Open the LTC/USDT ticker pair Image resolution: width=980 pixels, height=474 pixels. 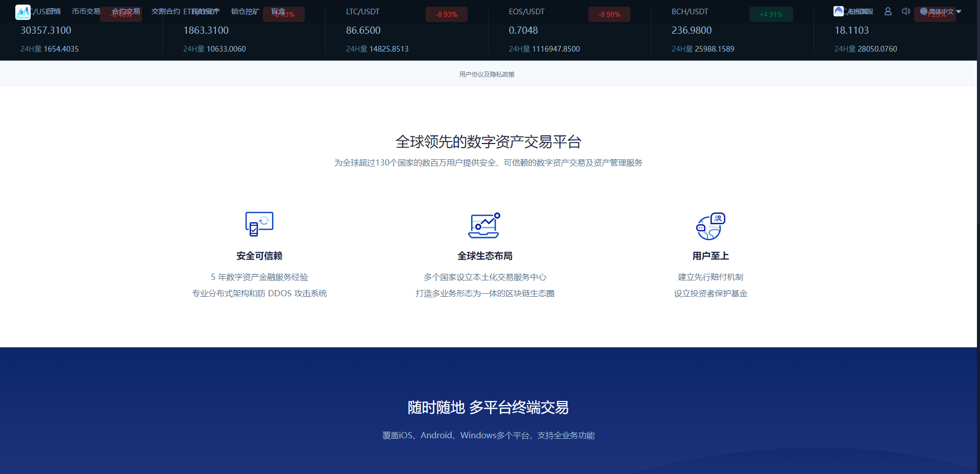click(x=363, y=12)
